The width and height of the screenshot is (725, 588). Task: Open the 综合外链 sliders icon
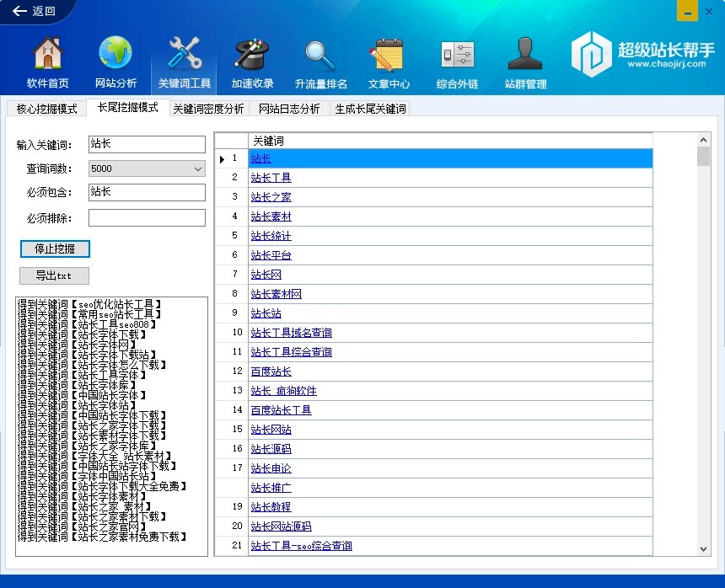pyautogui.click(x=457, y=55)
